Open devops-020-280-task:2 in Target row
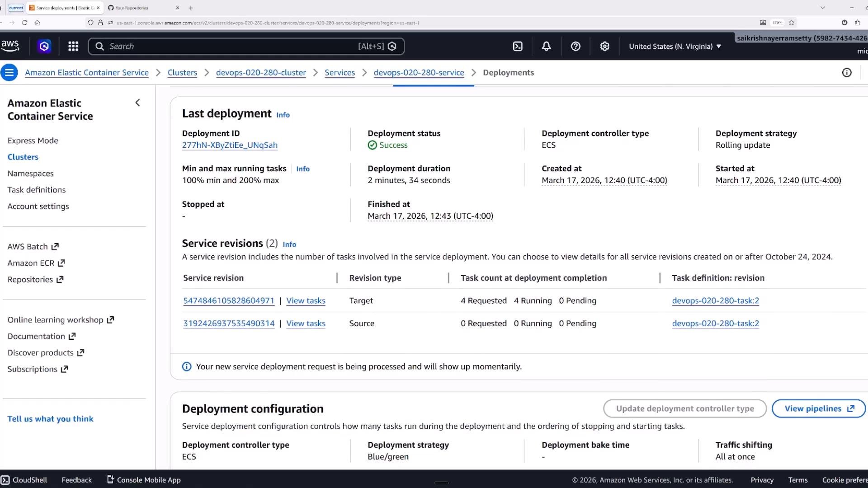This screenshot has height=488, width=868. (715, 300)
